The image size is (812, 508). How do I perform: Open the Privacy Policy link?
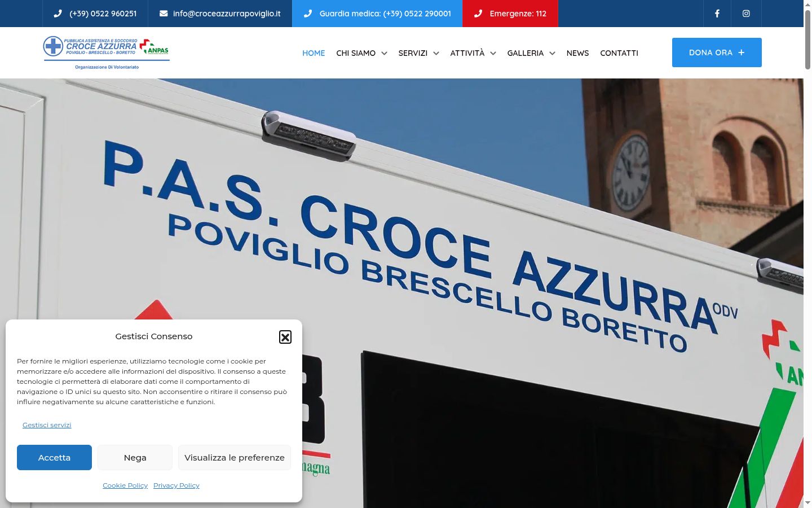point(176,485)
